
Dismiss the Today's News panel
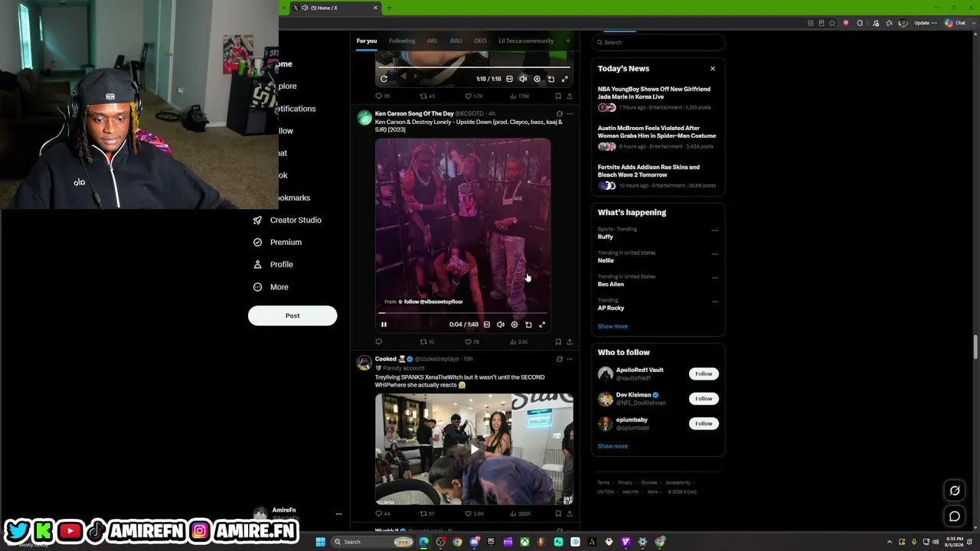(713, 69)
